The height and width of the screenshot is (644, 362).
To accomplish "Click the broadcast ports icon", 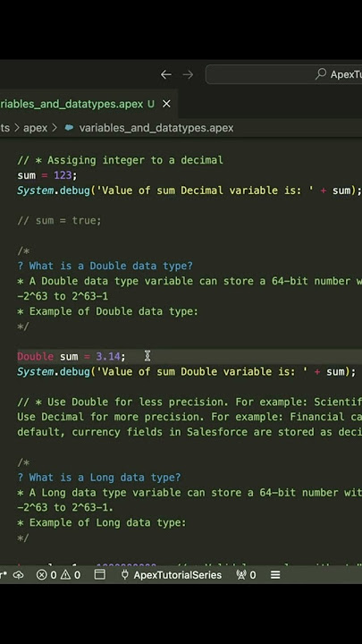I will coord(241,574).
